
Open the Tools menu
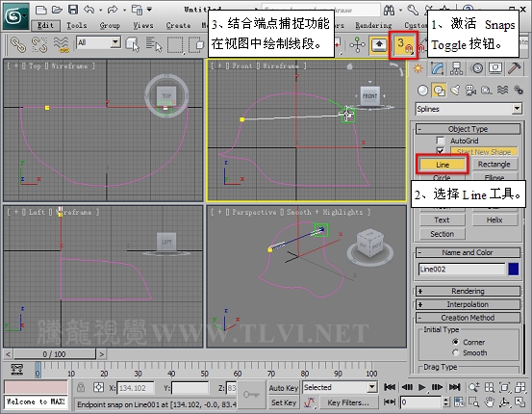tap(77, 25)
